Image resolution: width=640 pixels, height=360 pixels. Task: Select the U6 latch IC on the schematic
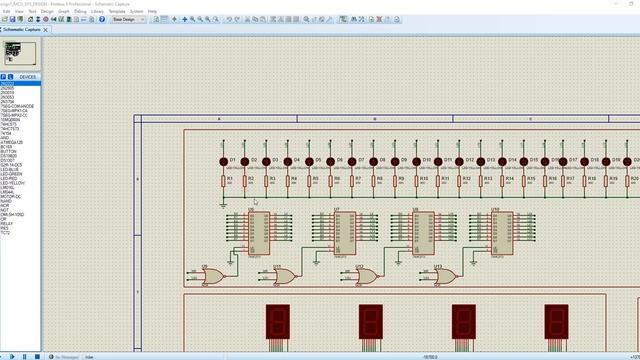pyautogui.click(x=259, y=233)
